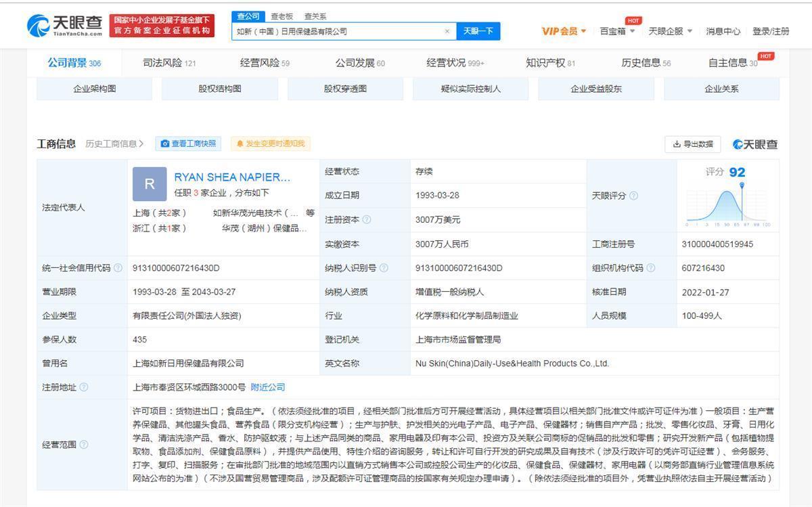The image size is (812, 507).
Task: Select address 上海市奉贤区环城西路3000号
Action: point(189,387)
